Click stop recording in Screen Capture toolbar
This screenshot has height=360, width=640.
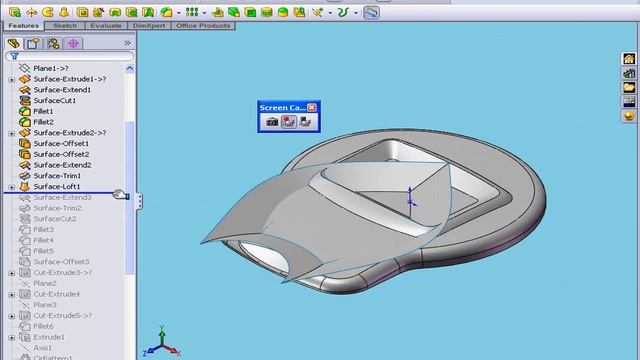click(x=305, y=122)
